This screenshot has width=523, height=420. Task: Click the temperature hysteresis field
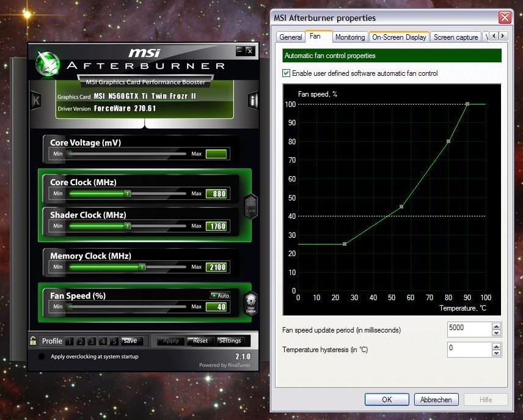point(470,350)
